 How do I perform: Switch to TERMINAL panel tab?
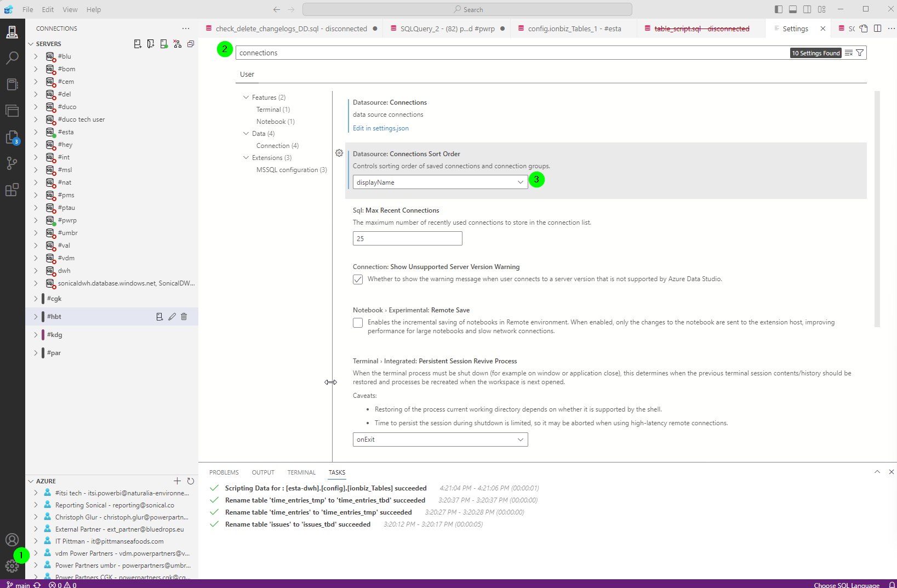coord(301,472)
